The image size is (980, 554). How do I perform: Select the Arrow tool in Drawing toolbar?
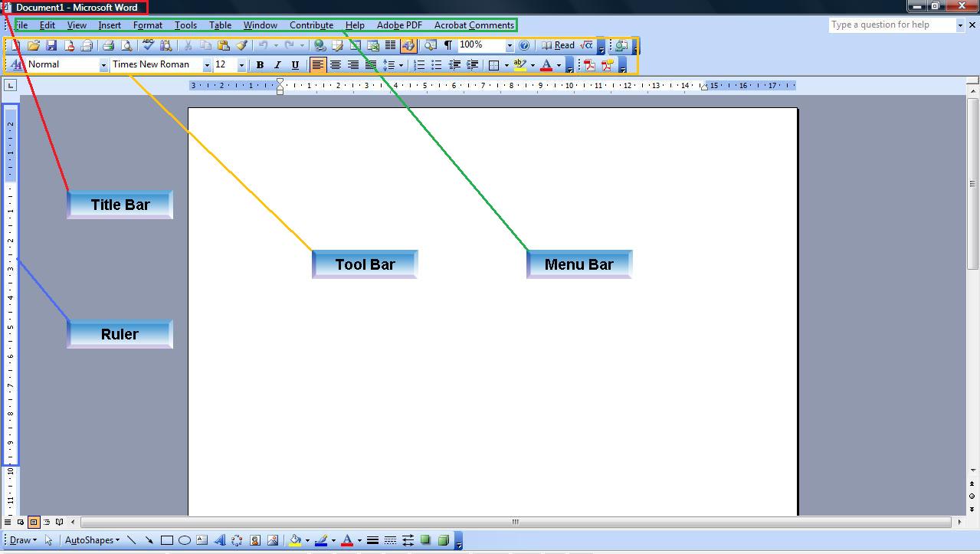pos(149,540)
